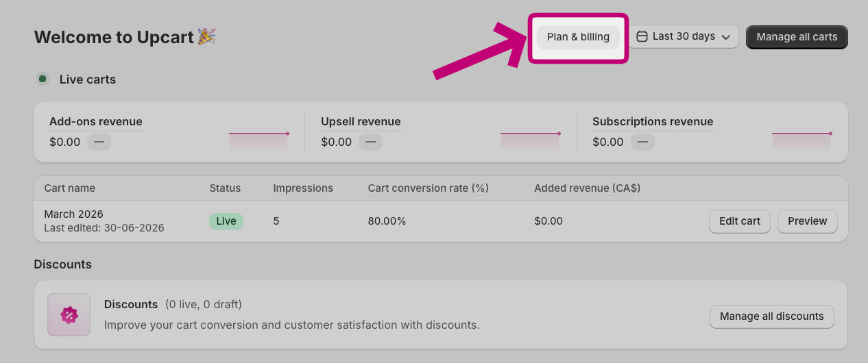Click the green Live carts status indicator
868x363 pixels.
[43, 79]
